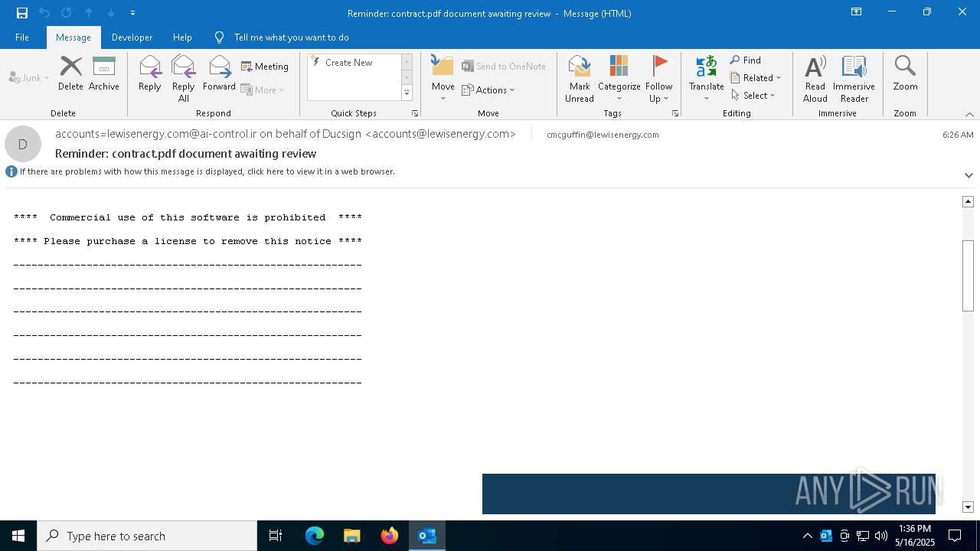Open the Zoom dialog
The width and height of the screenshot is (980, 551).
[905, 74]
